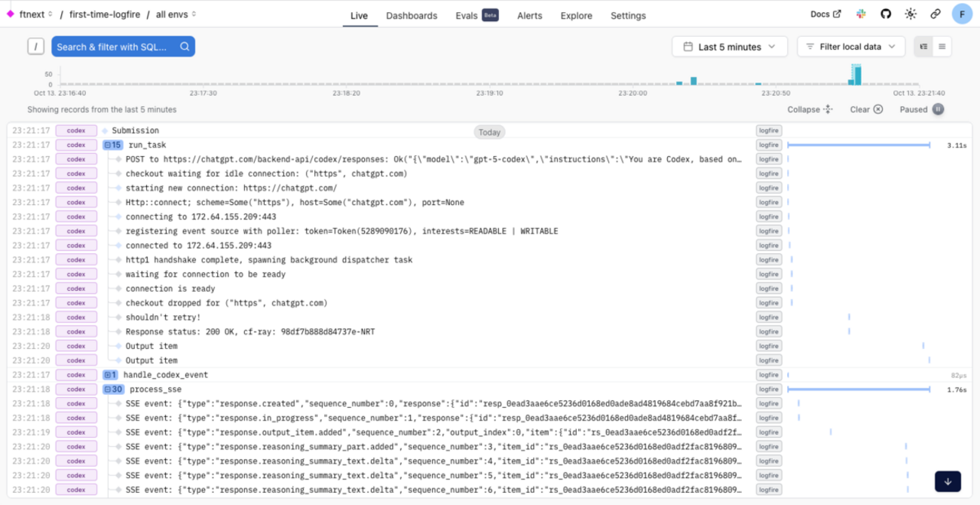Viewport: 980px width, 505px height.
Task: Toggle the light/dark theme icon
Action: (x=911, y=14)
